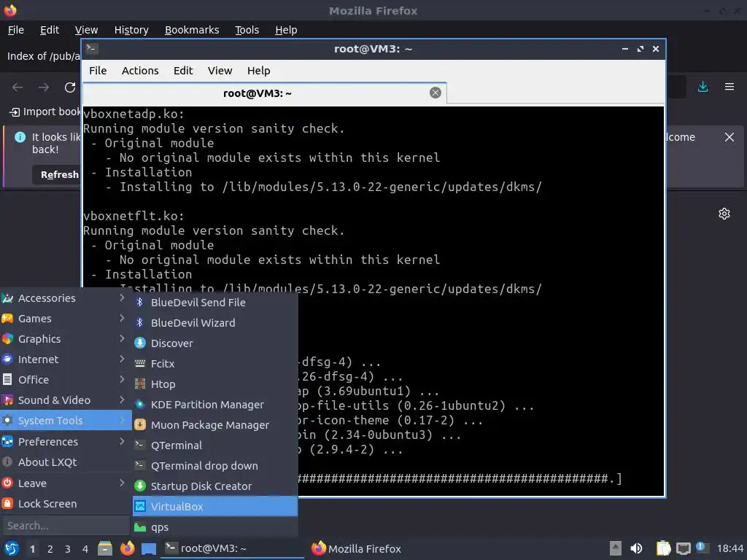Viewport: 747px width, 560px height.
Task: Launch Firefox from panel quick launch
Action: coord(127,548)
